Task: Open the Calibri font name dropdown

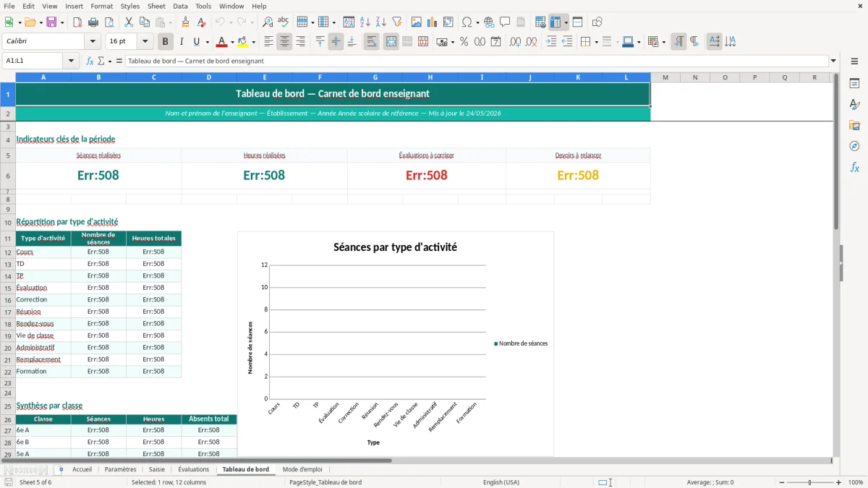Action: (x=93, y=41)
